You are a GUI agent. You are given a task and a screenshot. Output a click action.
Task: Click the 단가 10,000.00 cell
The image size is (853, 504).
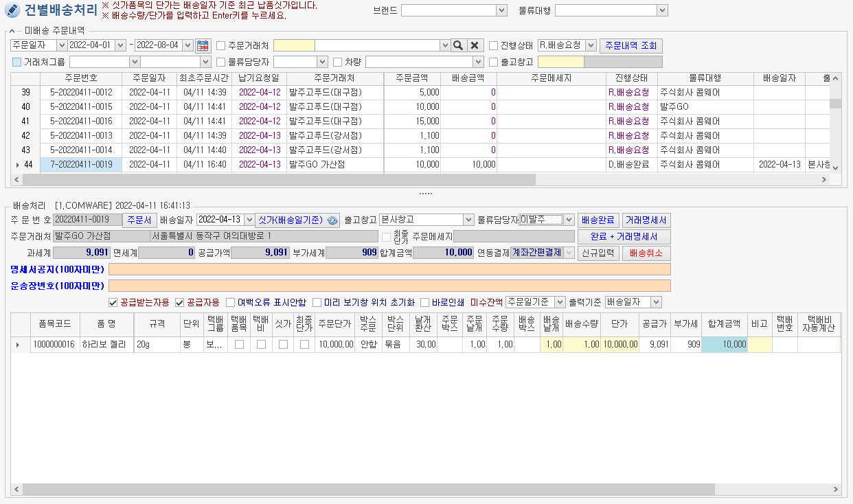(x=620, y=345)
